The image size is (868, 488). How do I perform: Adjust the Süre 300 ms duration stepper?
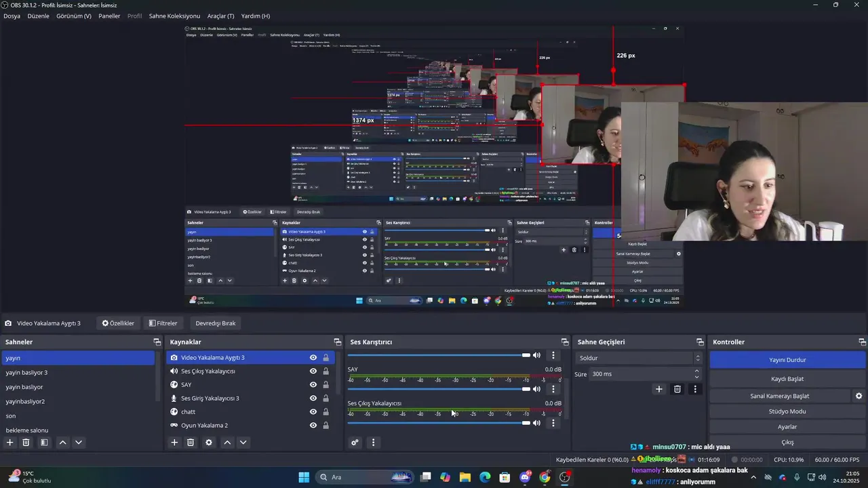point(696,374)
